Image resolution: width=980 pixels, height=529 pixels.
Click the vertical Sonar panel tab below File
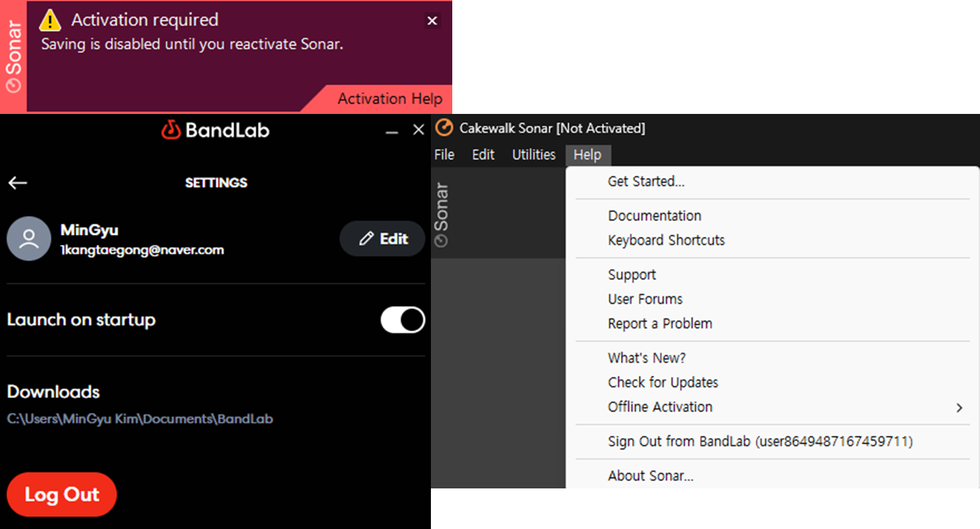click(442, 214)
